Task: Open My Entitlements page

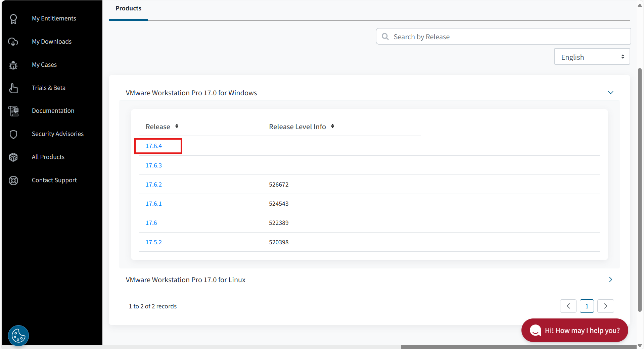Action: 54,18
